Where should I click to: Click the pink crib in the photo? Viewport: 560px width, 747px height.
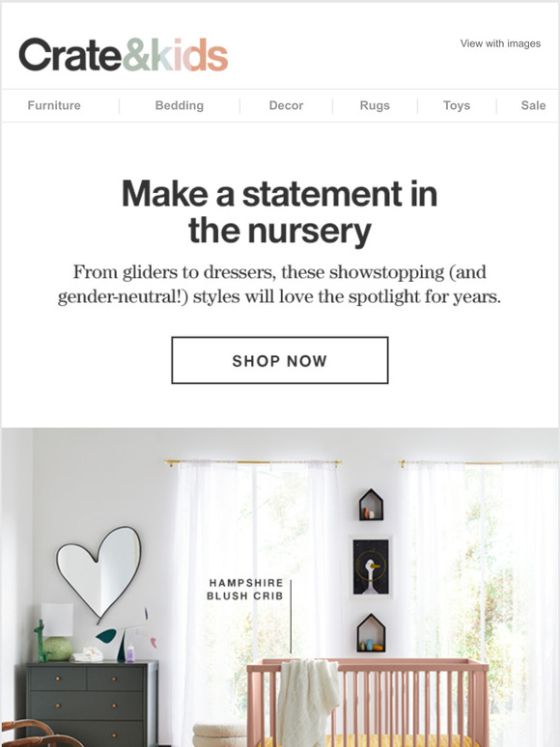368,703
